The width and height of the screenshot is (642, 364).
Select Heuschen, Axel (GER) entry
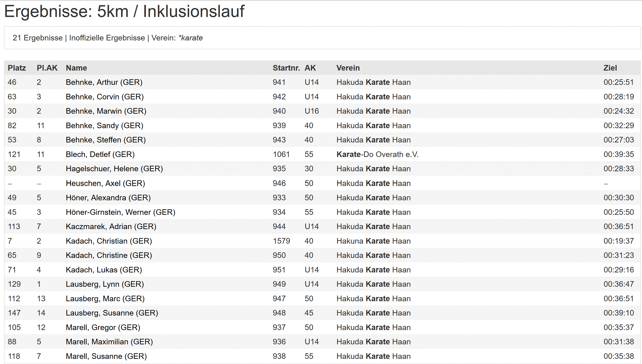click(x=105, y=183)
